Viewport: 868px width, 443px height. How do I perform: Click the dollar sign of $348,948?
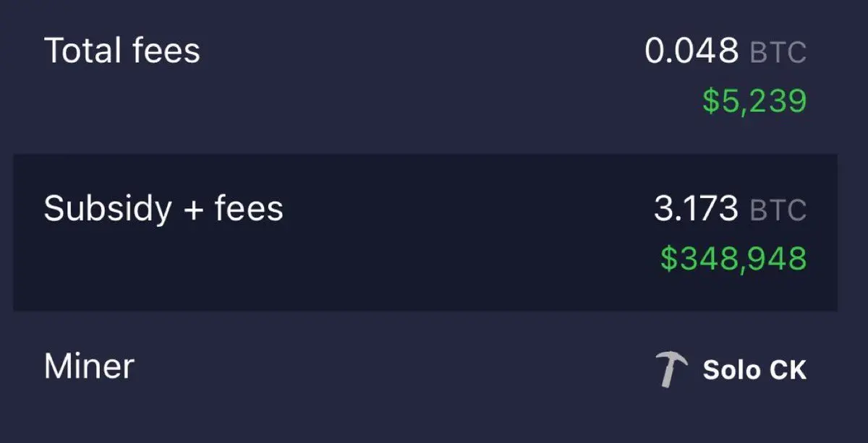669,259
